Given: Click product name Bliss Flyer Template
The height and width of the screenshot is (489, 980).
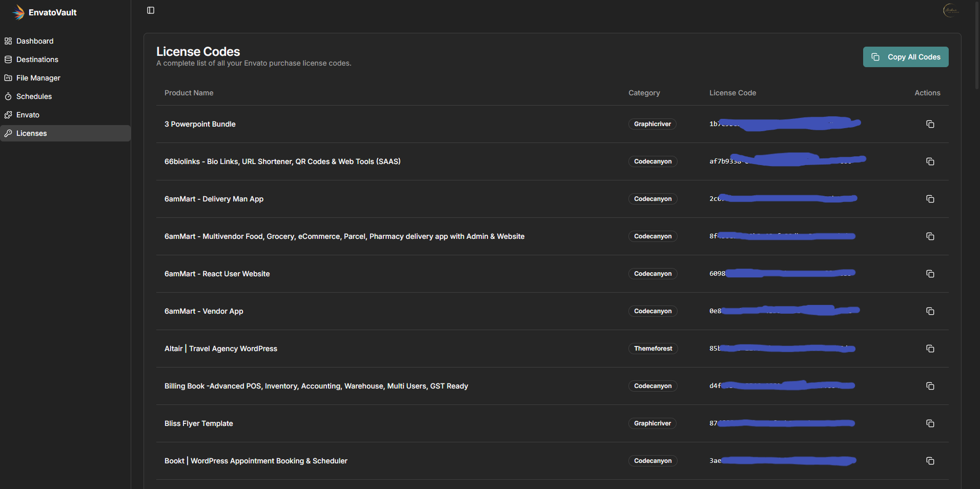Looking at the screenshot, I should [x=199, y=423].
